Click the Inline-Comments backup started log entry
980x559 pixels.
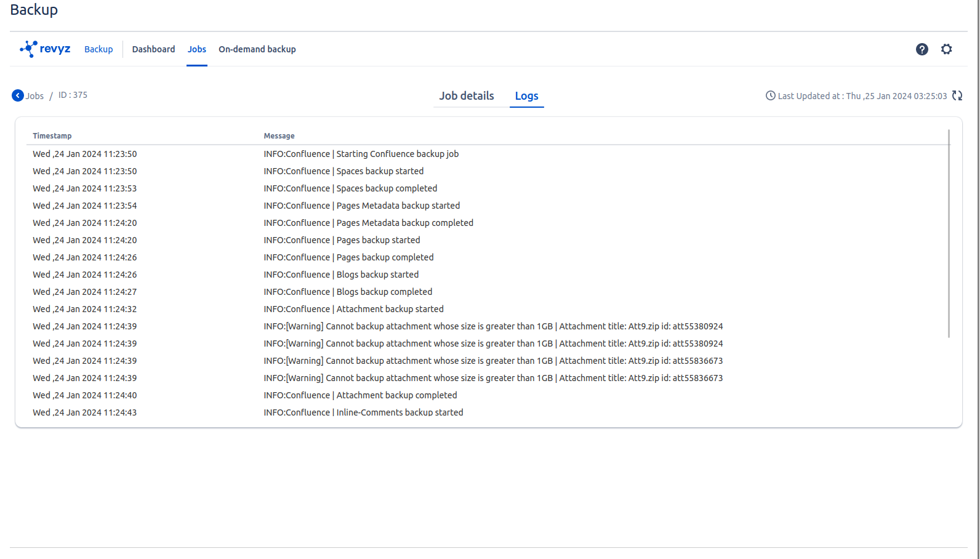[363, 412]
